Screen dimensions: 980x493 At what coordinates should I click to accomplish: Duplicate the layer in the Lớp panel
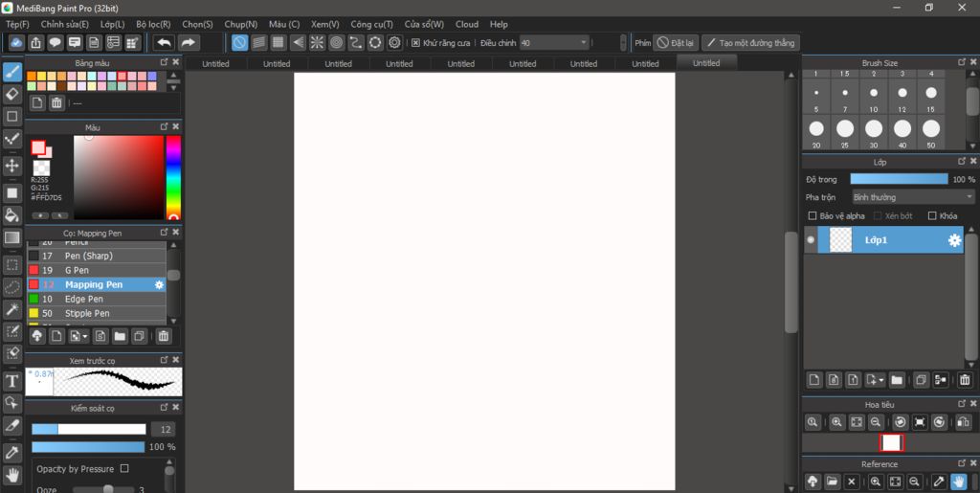[921, 379]
